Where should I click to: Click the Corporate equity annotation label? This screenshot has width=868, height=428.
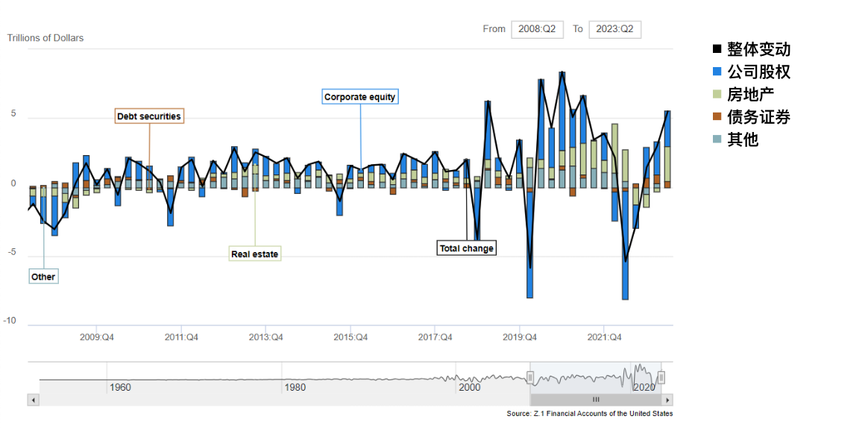click(359, 97)
